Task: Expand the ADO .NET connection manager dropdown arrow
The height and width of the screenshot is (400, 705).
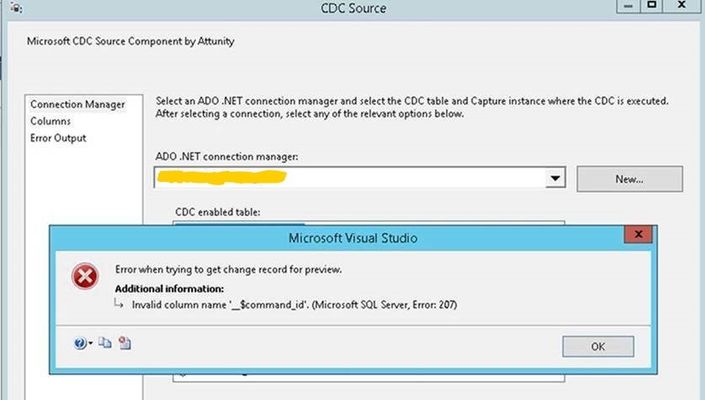Action: click(555, 178)
